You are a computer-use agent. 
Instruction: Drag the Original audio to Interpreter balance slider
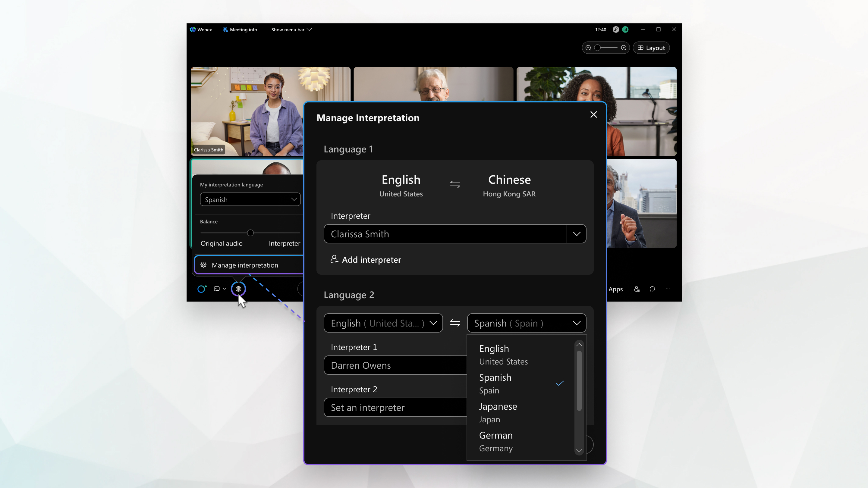[250, 232]
